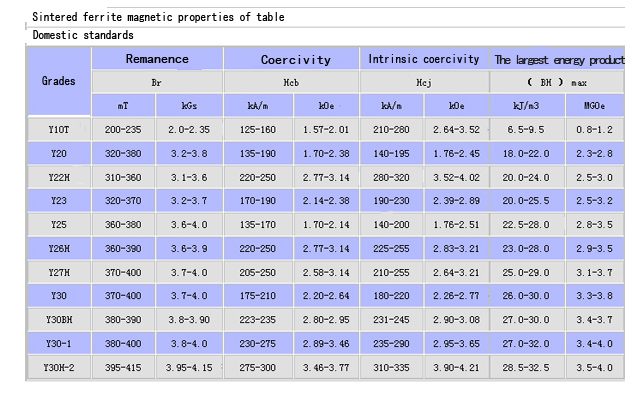Click the Hcb sub-header cell

[291, 82]
